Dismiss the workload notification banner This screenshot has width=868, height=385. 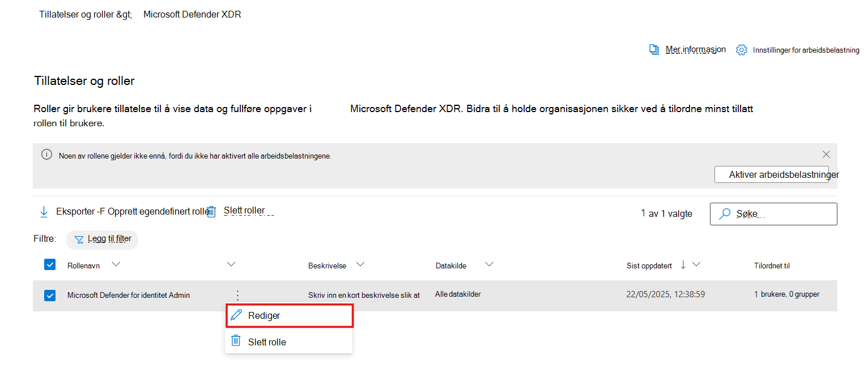point(826,154)
